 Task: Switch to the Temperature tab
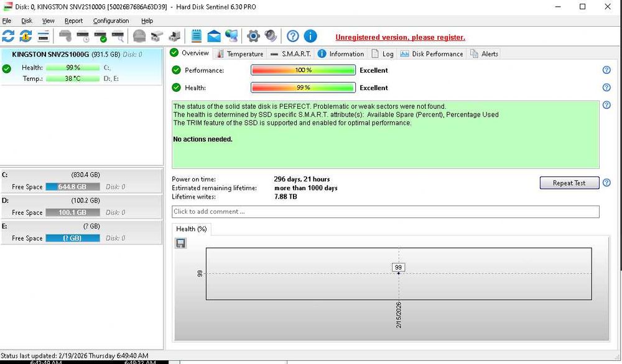tap(240, 54)
